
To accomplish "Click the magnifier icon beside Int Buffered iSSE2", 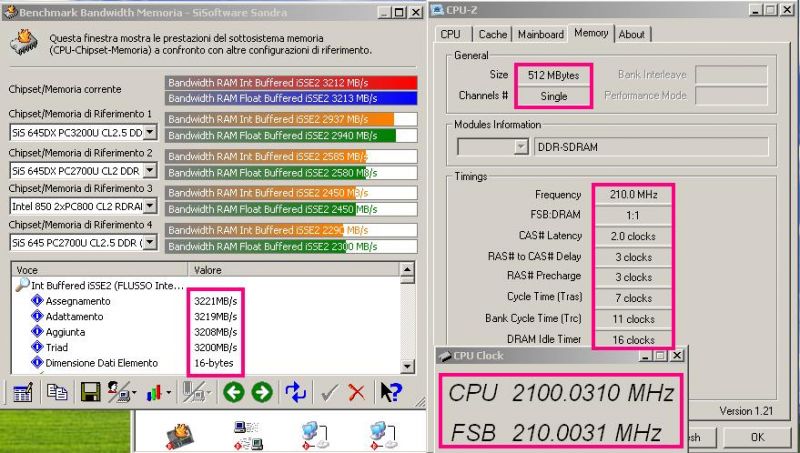I will coord(22,285).
